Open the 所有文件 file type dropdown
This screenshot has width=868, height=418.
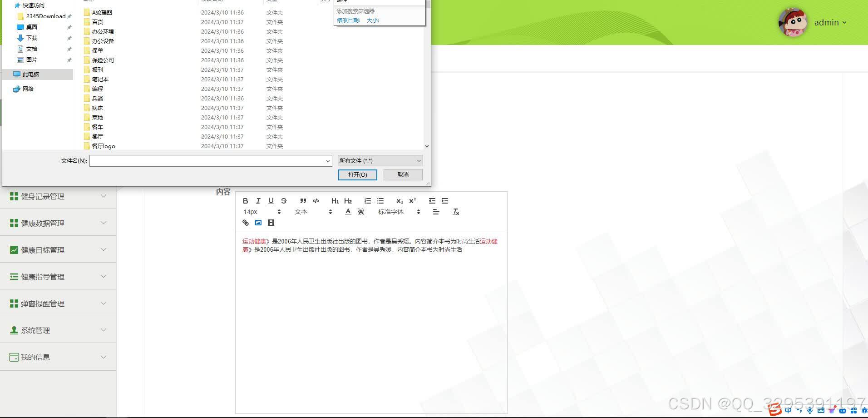(x=380, y=160)
